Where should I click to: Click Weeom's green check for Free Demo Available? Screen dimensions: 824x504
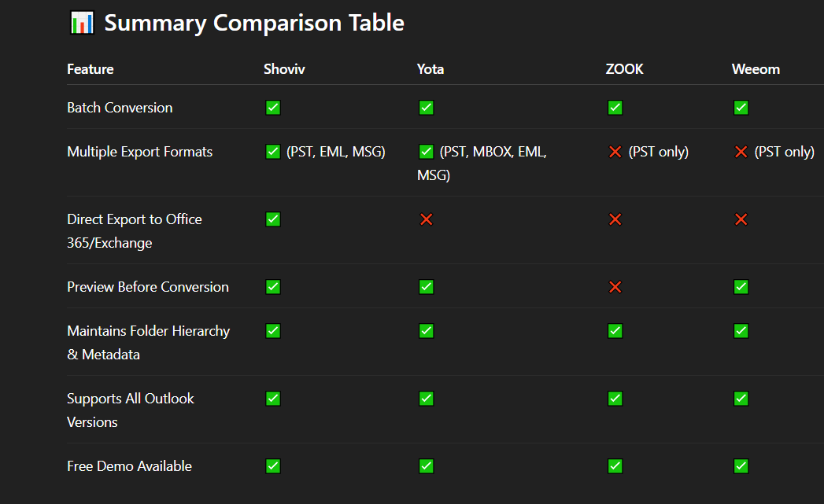pos(741,466)
